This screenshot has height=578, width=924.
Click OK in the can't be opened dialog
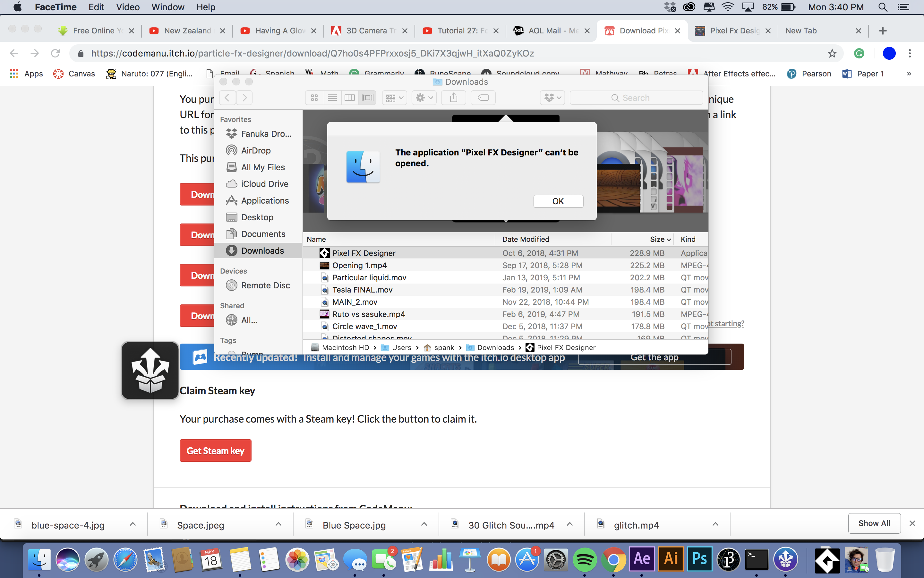558,201
